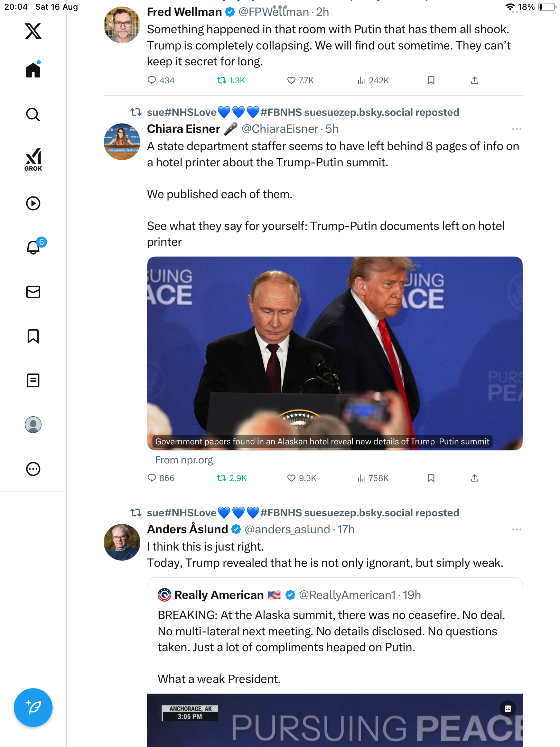Open the Trump-Putin summit article image
This screenshot has width=560, height=747.
[335, 353]
